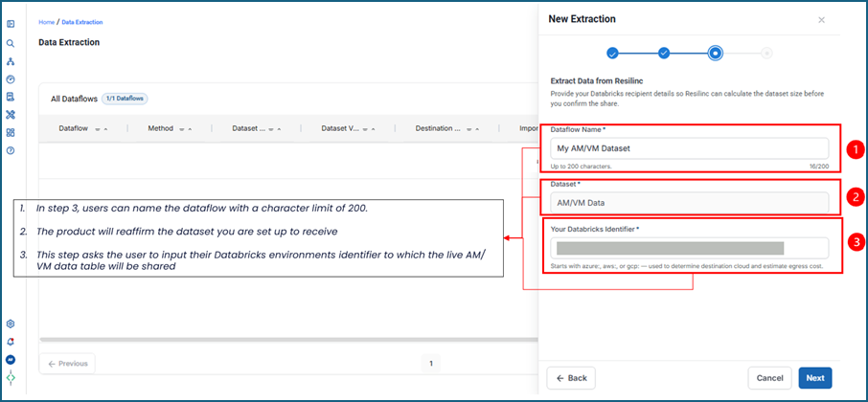Click the tools wrench sidebar icon
This screenshot has width=868, height=402.
10,115
